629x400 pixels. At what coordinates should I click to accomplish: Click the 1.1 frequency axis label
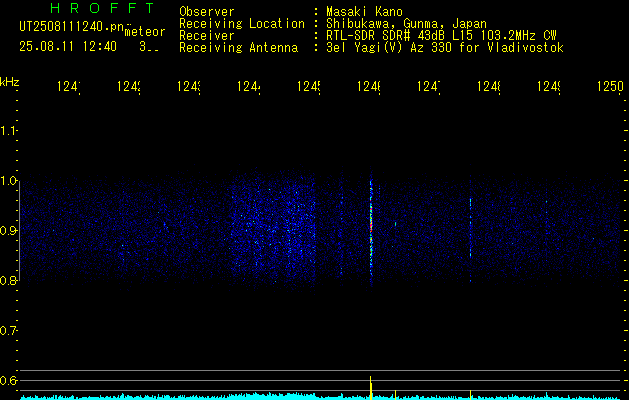click(8, 130)
